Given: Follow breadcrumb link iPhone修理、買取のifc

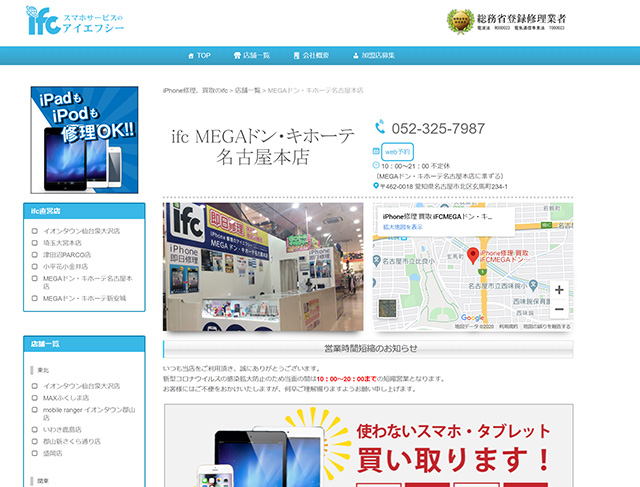Looking at the screenshot, I should point(195,90).
